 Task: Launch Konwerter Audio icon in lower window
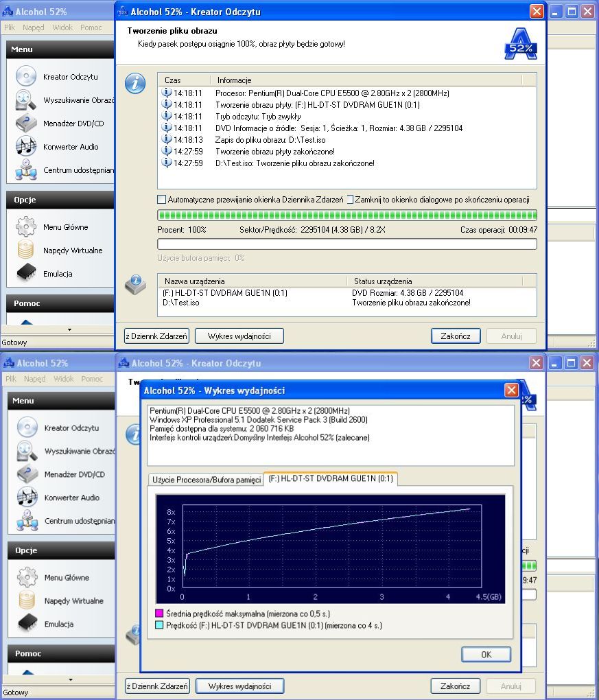(27, 498)
